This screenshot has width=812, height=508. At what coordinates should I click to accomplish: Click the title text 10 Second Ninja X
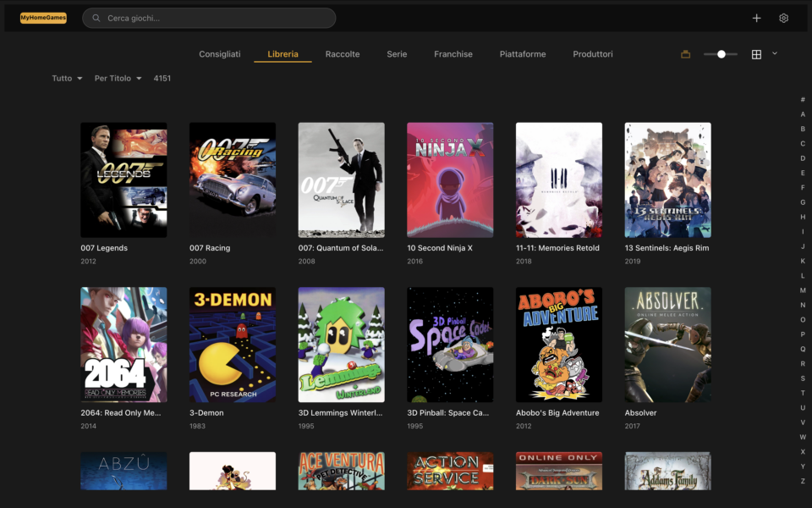(440, 248)
